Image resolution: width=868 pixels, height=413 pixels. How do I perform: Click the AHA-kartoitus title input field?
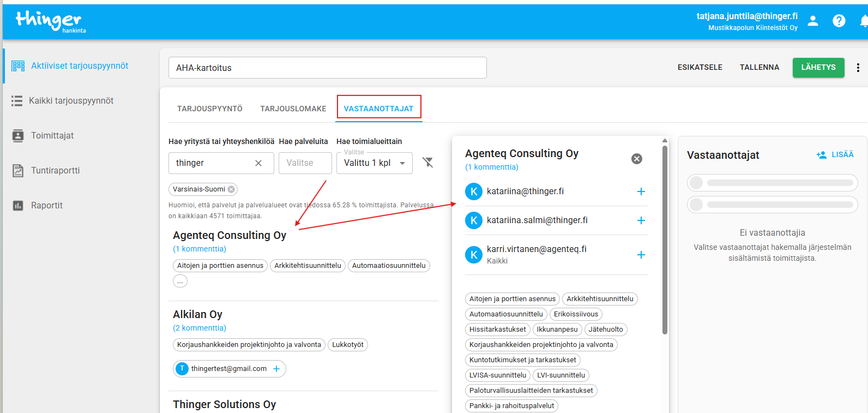328,68
